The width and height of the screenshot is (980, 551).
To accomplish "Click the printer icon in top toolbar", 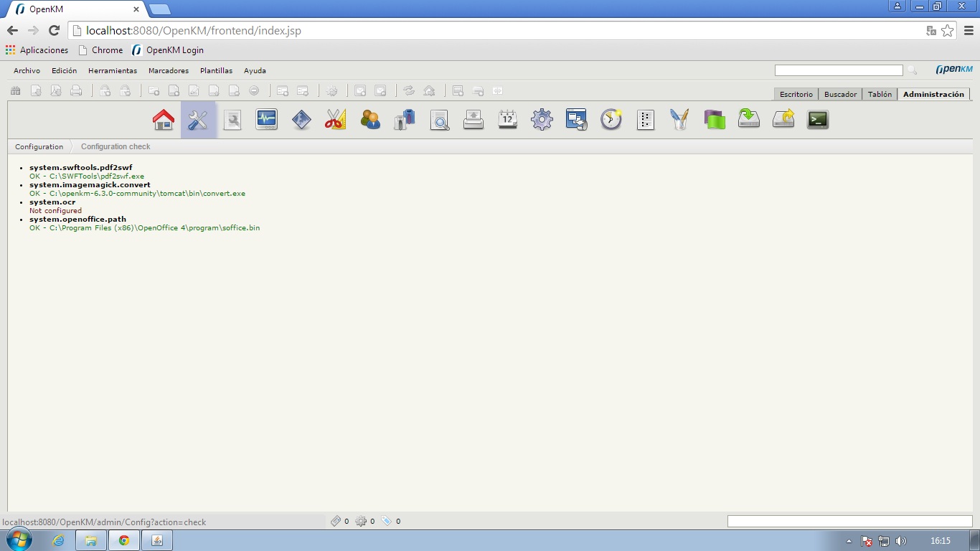I will coord(76,91).
